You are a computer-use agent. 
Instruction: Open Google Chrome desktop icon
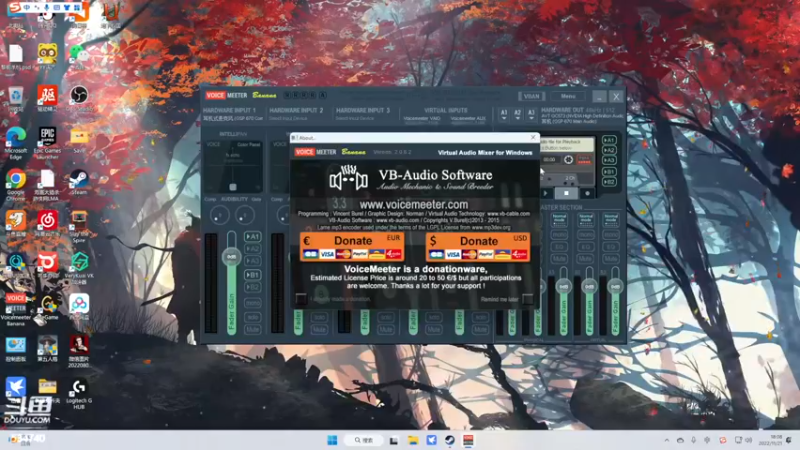click(x=16, y=185)
